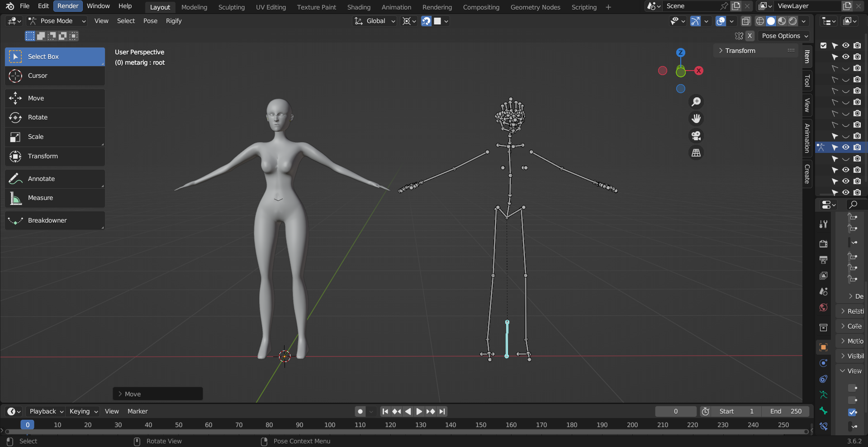Toggle viewport gizmos button
The image size is (868, 447).
pyautogui.click(x=695, y=21)
